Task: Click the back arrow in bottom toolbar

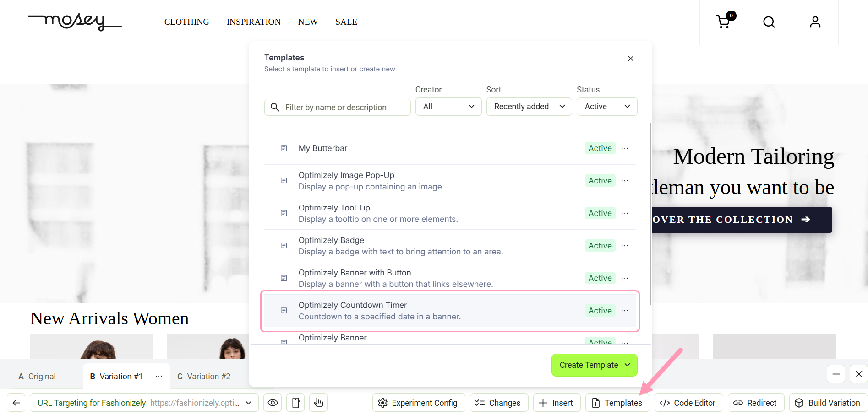Action: (16, 403)
